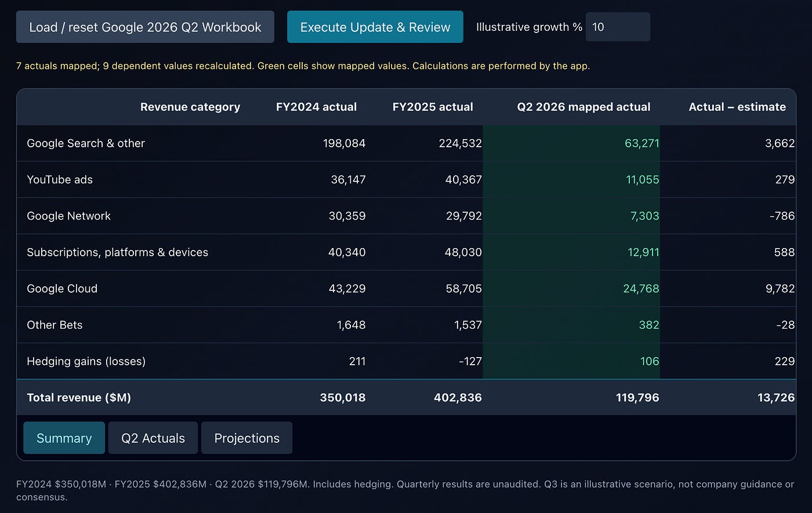This screenshot has width=812, height=513.
Task: Select Google Search mapped actual 63,271
Action: (x=642, y=143)
